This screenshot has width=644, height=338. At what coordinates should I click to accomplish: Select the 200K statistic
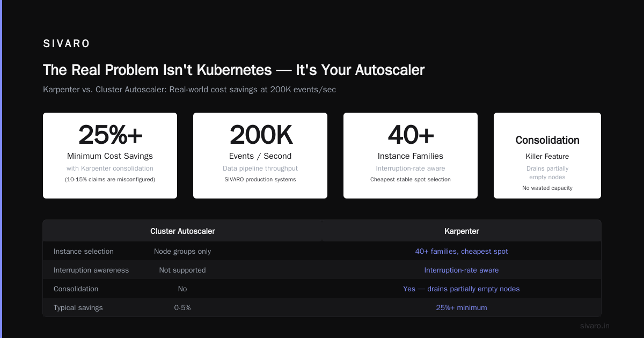pos(260,135)
